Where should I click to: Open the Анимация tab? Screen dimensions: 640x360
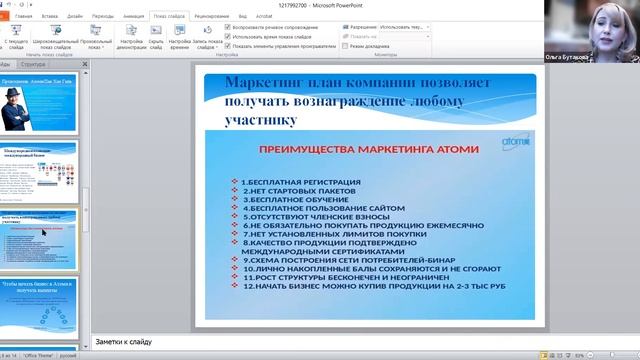pyautogui.click(x=133, y=16)
